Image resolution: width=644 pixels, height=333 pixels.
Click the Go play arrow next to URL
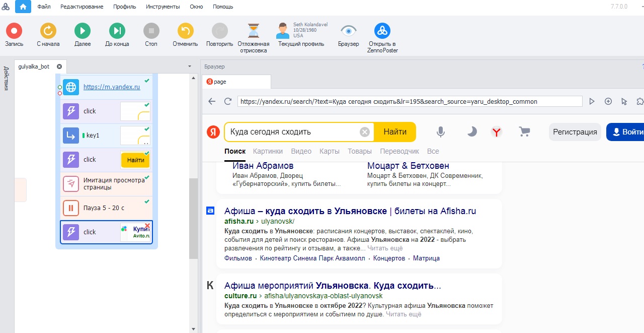(592, 101)
